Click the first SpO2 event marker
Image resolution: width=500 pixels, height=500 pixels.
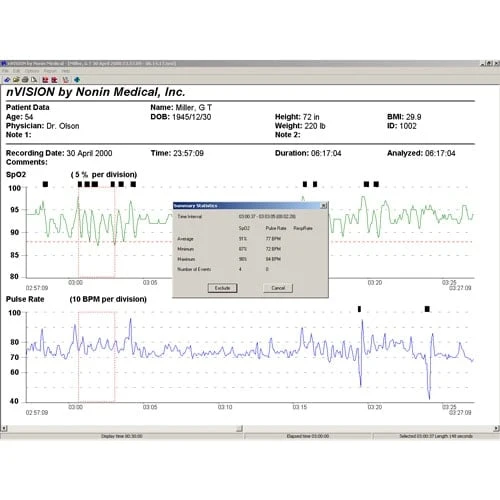(x=45, y=184)
